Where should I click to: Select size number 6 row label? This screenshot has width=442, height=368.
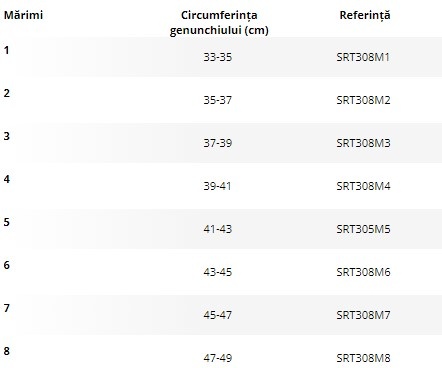point(7,265)
